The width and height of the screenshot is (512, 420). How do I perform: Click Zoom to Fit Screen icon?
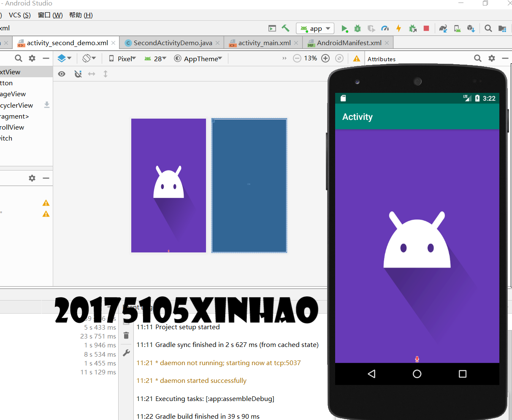pyautogui.click(x=339, y=58)
